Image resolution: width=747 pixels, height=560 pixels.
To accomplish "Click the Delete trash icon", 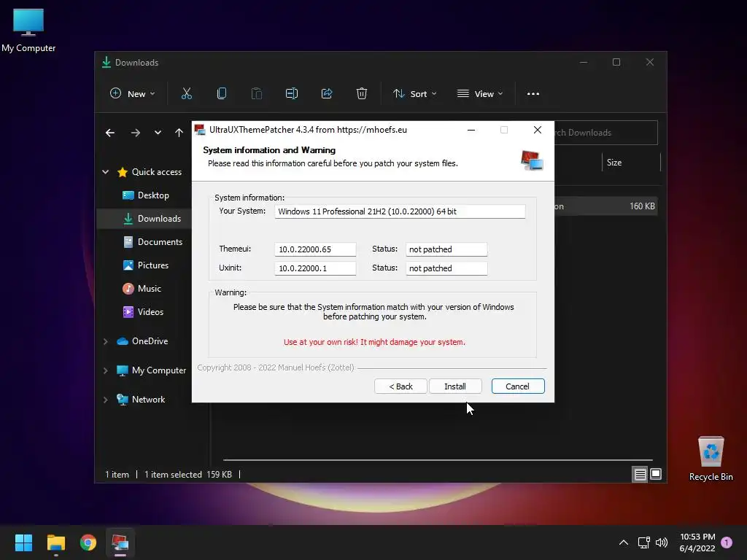I will [x=362, y=94].
